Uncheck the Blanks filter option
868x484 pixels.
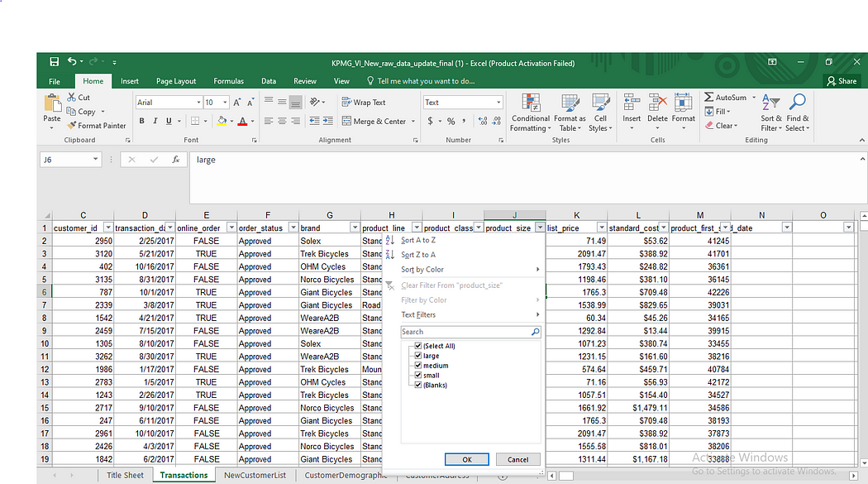(417, 385)
